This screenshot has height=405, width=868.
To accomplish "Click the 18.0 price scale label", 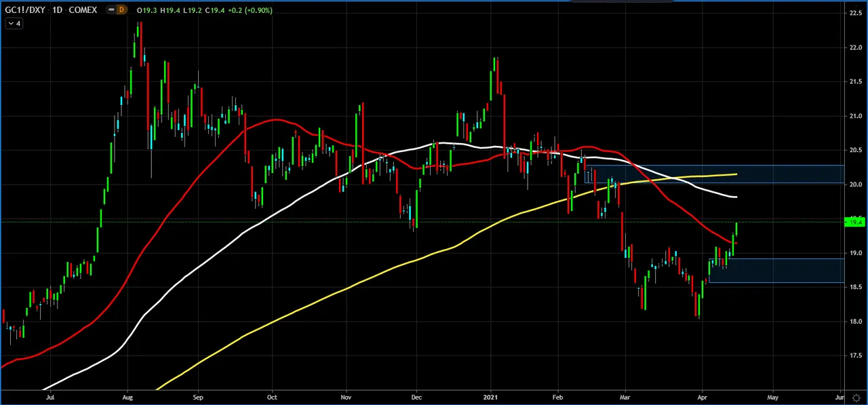I will (855, 322).
